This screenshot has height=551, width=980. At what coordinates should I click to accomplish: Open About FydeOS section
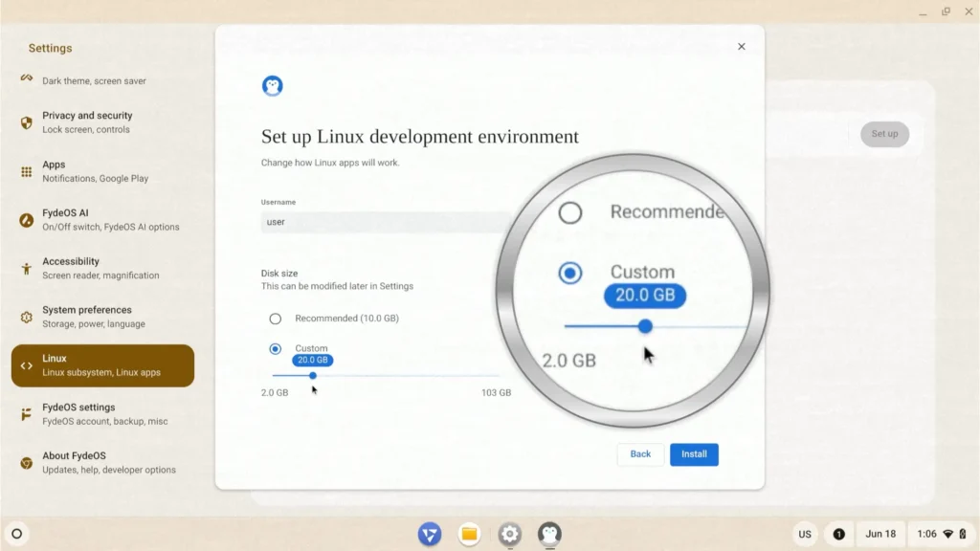click(x=102, y=463)
